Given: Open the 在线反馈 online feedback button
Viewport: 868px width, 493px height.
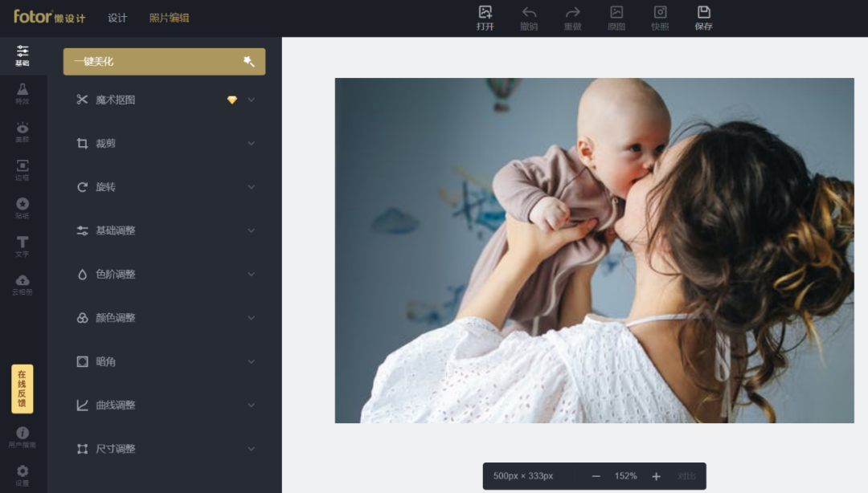Looking at the screenshot, I should [x=23, y=389].
